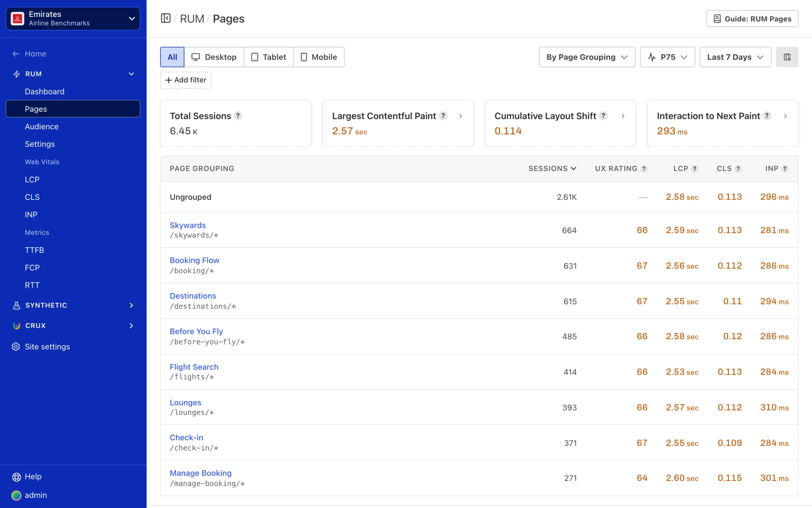Screen dimensions: 812x508
Task: Go to Dashboard in the sidebar
Action: pos(45,91)
